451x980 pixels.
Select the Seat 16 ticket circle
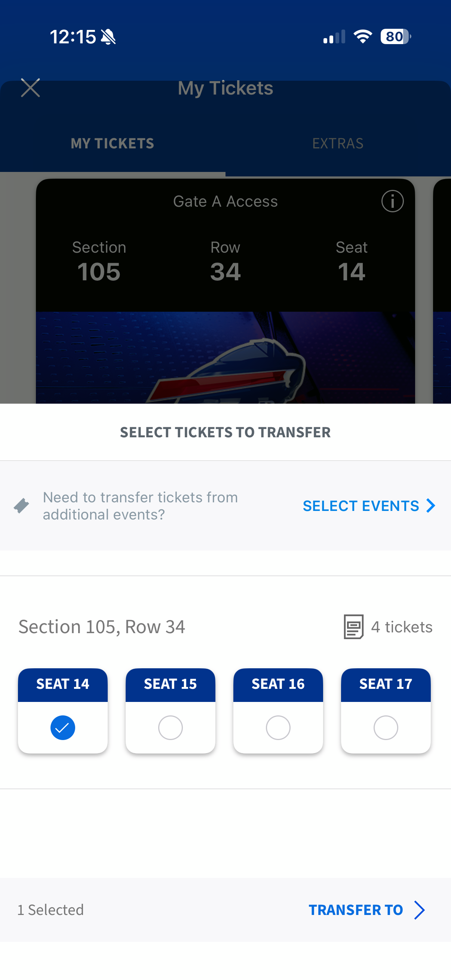(x=278, y=727)
